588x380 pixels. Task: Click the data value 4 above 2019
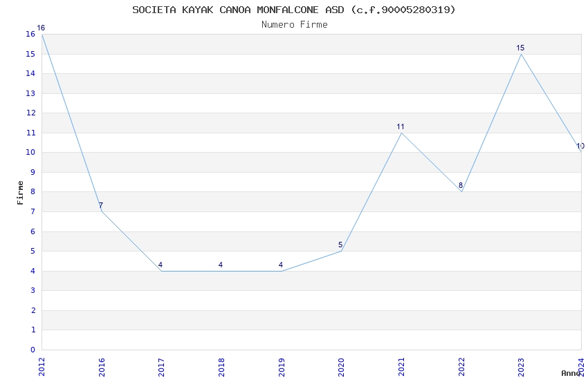(281, 265)
